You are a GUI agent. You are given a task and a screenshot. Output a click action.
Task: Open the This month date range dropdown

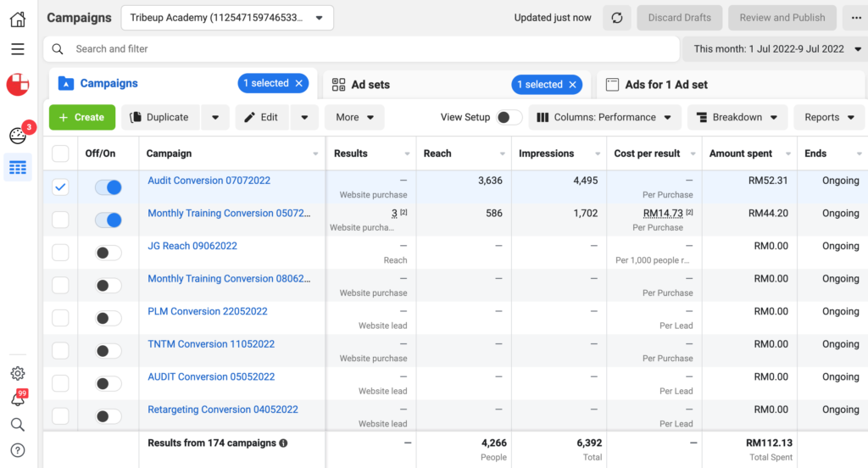(x=776, y=48)
